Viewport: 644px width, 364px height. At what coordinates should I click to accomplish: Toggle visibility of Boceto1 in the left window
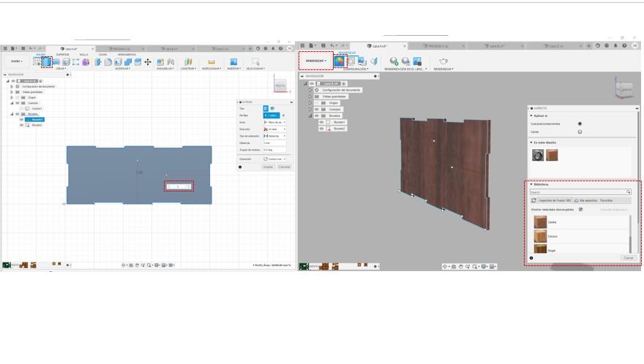click(x=21, y=119)
